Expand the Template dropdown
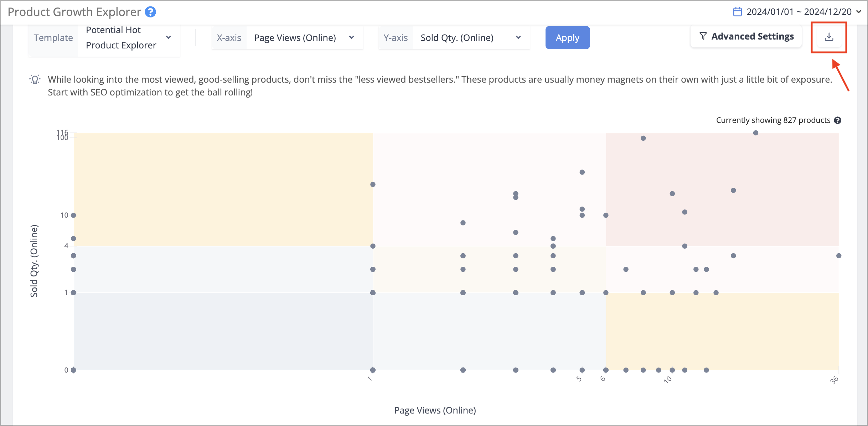The image size is (868, 426). tap(169, 37)
